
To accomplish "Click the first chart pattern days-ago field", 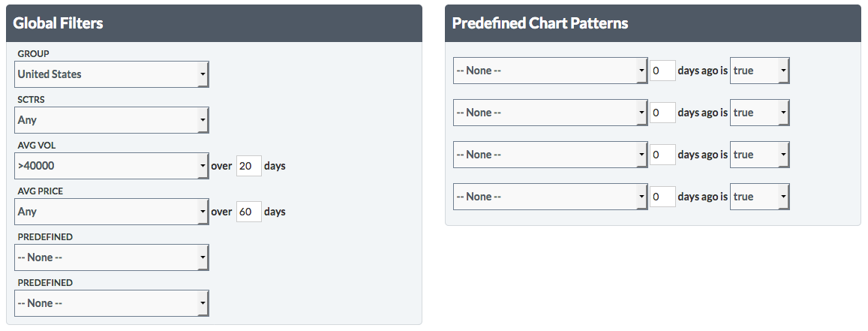I will (x=662, y=71).
